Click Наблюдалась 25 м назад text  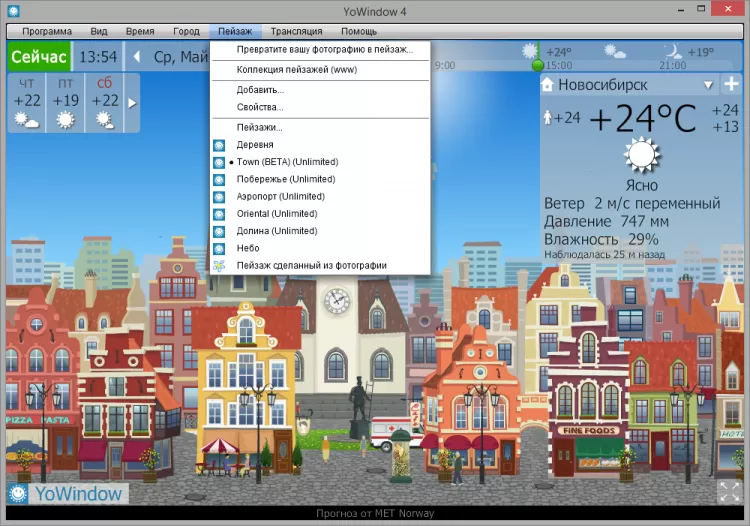click(605, 255)
